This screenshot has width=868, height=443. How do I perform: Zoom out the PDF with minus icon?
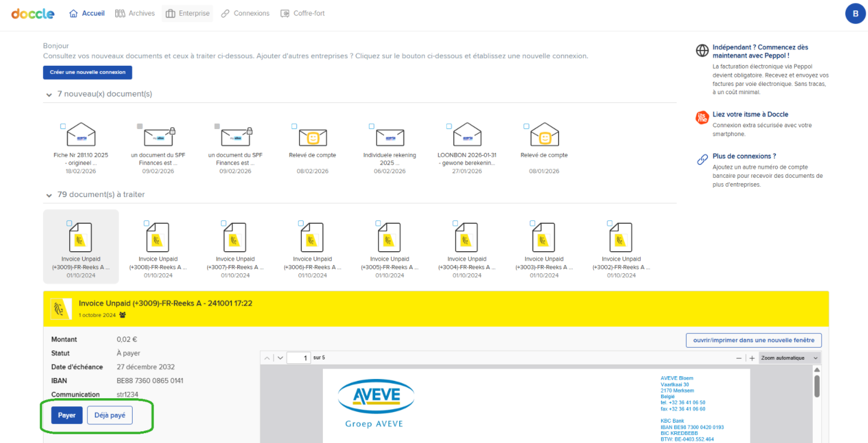pyautogui.click(x=739, y=358)
